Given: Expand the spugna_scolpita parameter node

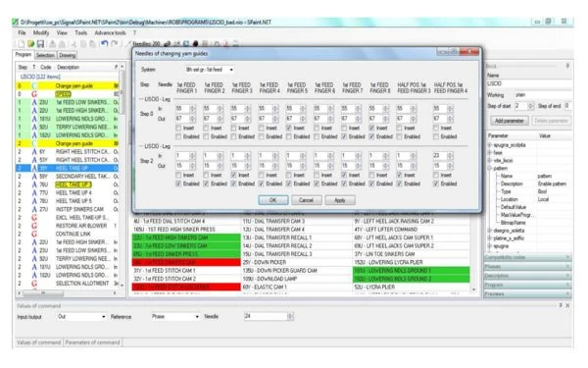Looking at the screenshot, I should [489, 145].
